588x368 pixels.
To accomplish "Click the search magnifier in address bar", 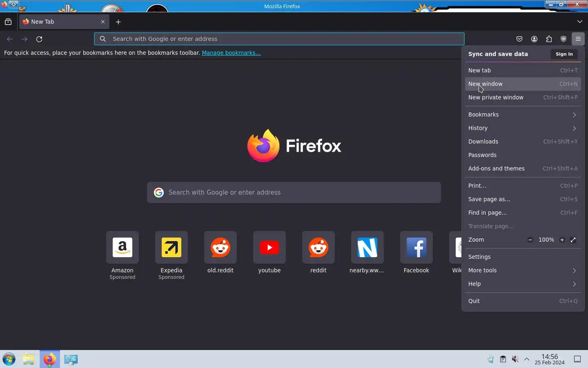I will (103, 39).
